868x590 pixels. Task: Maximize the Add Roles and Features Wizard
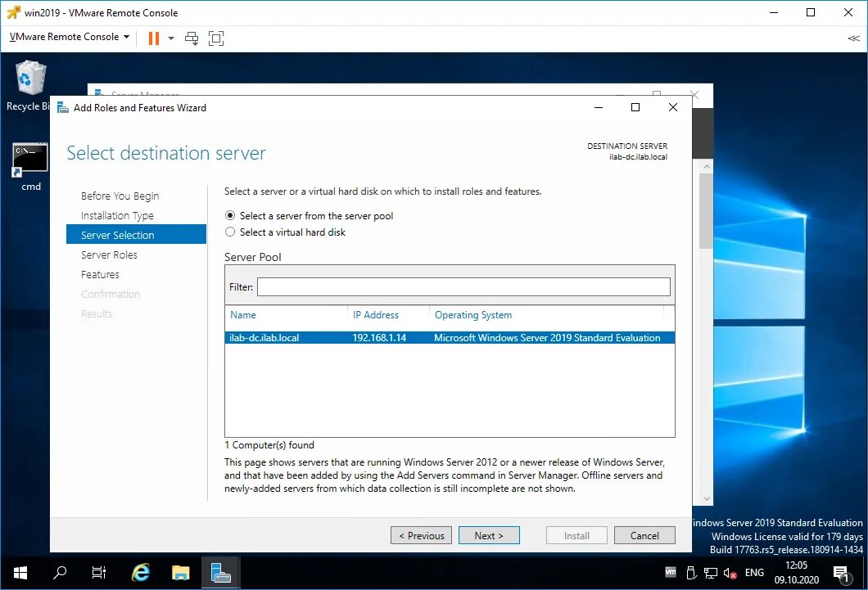[x=635, y=107]
